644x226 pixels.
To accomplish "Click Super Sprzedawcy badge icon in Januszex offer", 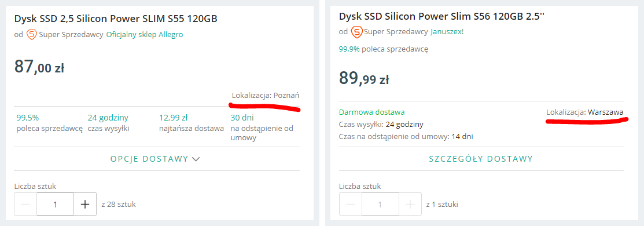I will [x=357, y=31].
